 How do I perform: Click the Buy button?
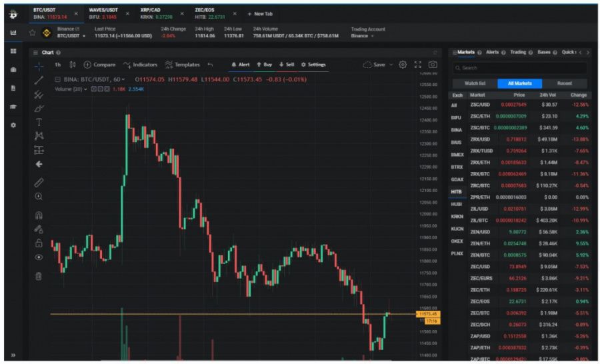pos(265,65)
